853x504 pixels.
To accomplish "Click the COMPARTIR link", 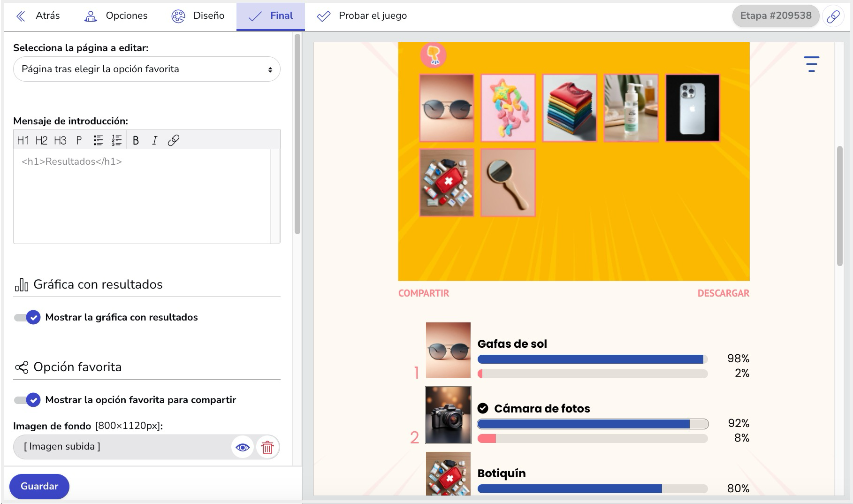I will coord(424,293).
